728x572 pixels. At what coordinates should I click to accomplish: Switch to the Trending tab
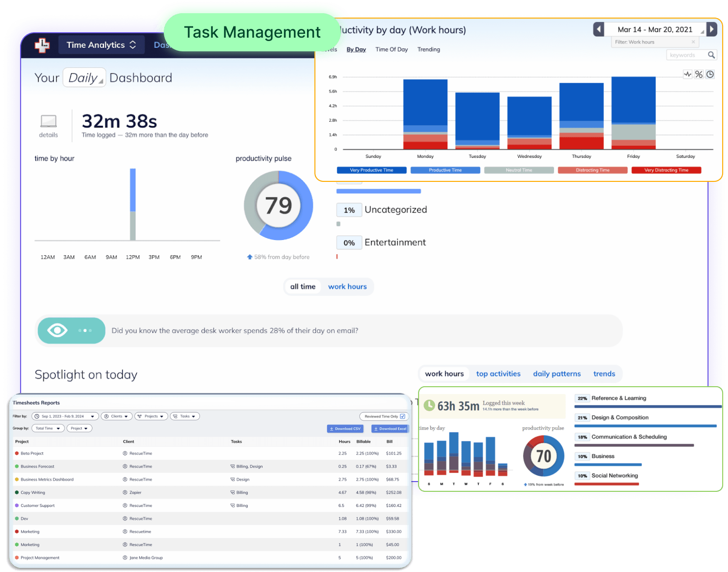429,49
